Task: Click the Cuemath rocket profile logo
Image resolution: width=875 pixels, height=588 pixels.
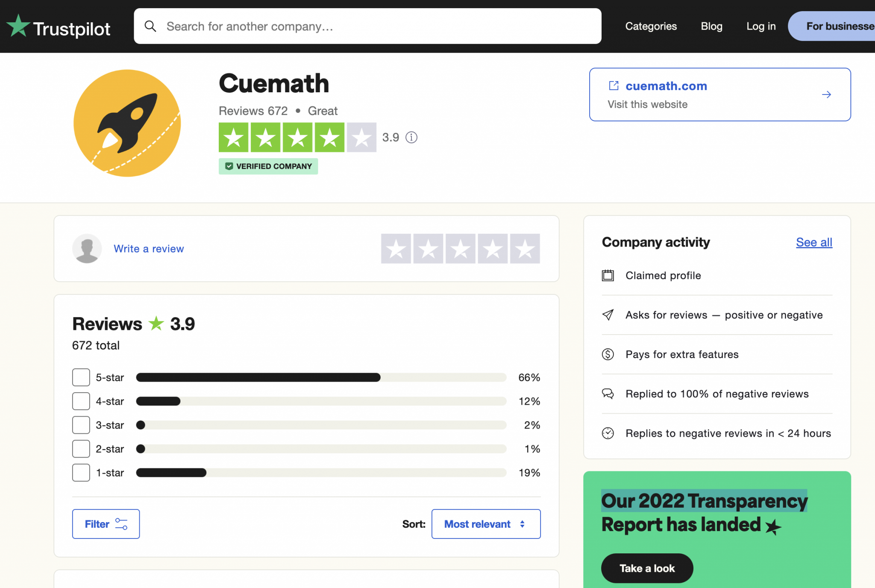Action: pyautogui.click(x=127, y=123)
